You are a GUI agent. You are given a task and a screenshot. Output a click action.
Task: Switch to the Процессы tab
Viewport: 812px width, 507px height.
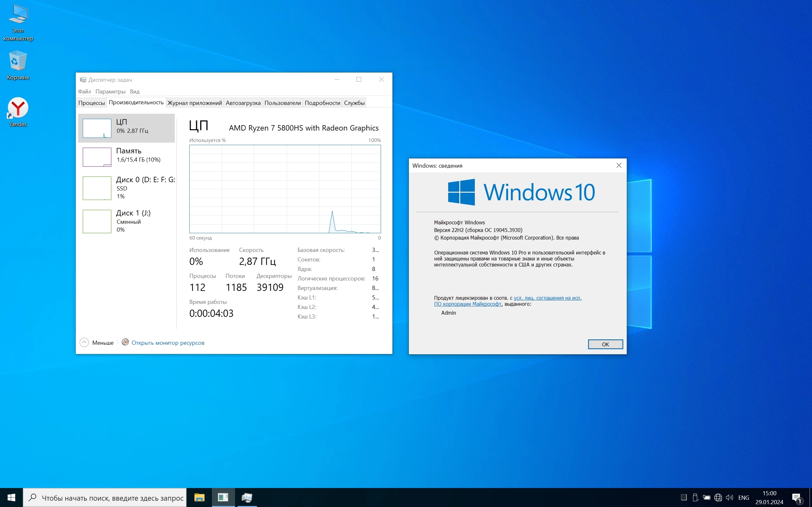click(x=91, y=103)
